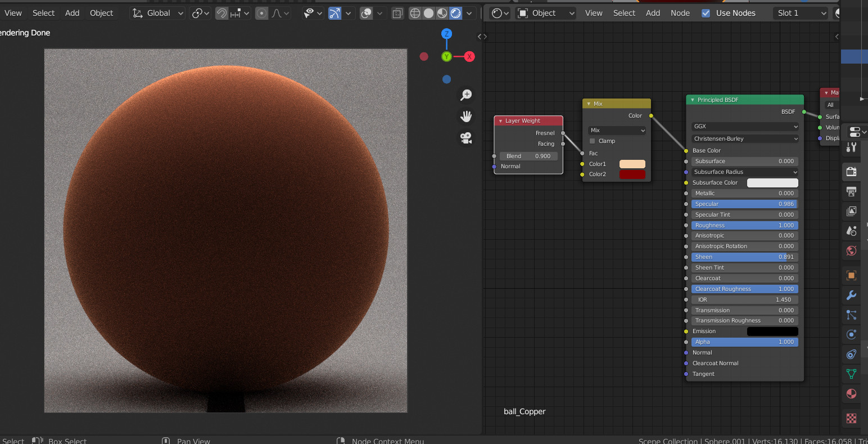Viewport: 868px width, 444px height.
Task: Open the Global transform orientation dropdown
Action: [158, 13]
